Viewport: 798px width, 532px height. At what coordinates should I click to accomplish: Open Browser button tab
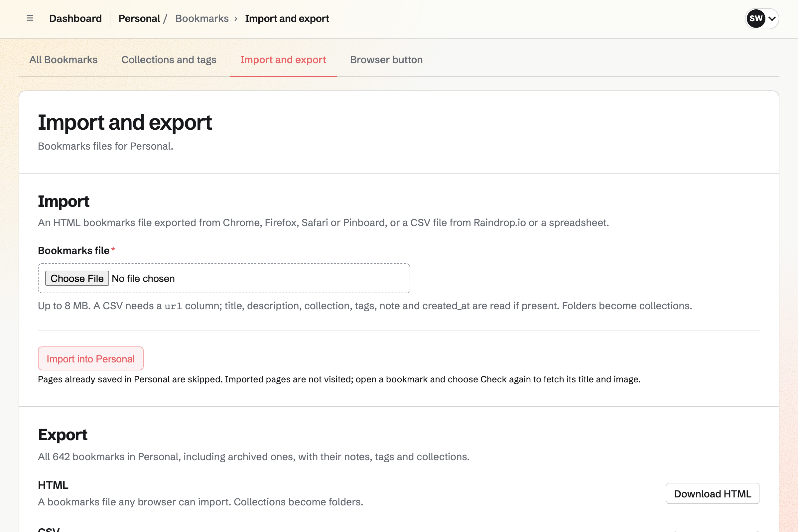[386, 60]
